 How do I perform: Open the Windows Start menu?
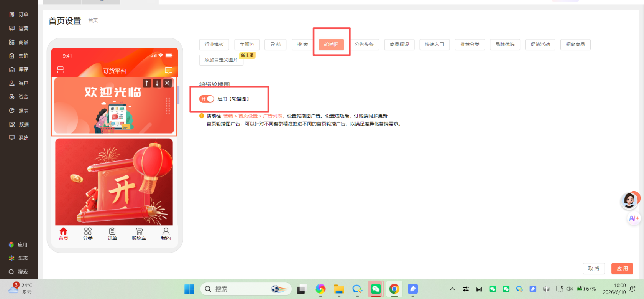189,289
